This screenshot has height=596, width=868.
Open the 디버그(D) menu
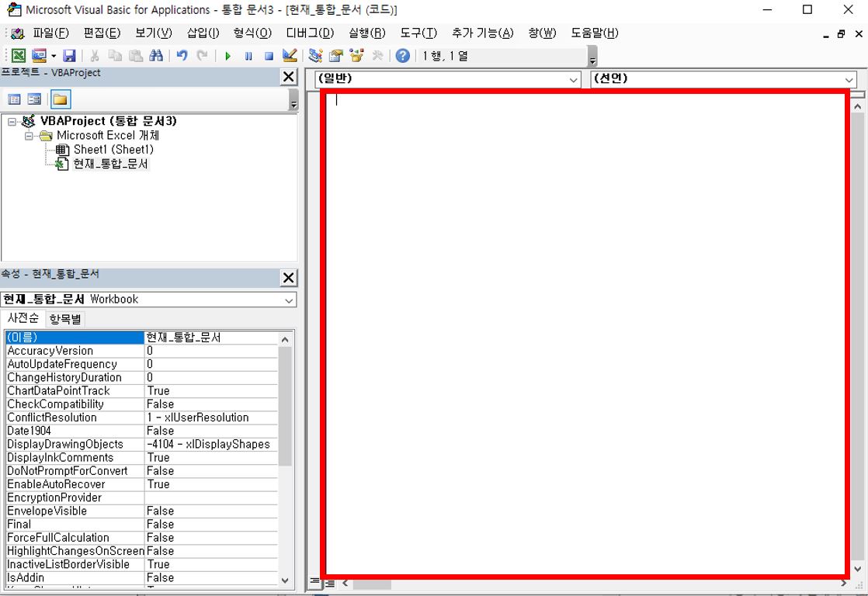coord(310,33)
